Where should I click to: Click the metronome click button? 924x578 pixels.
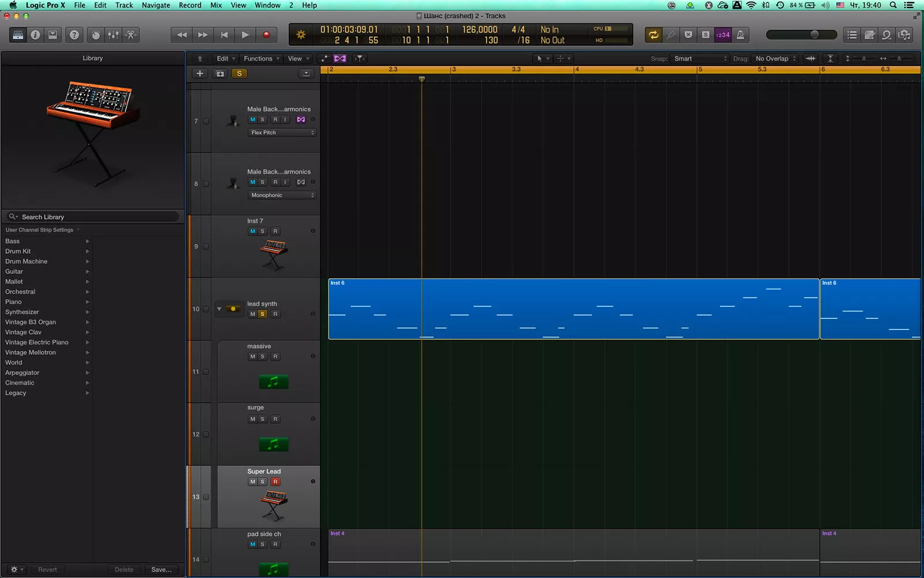click(x=740, y=35)
